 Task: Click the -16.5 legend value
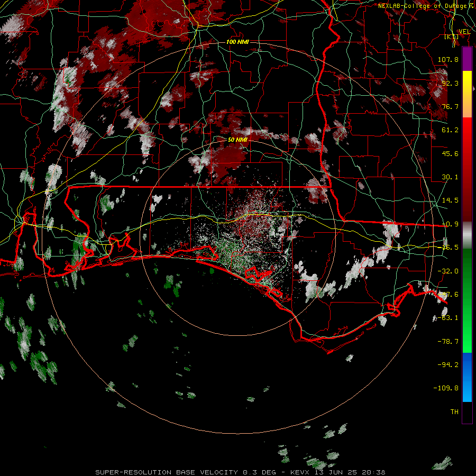[448, 248]
